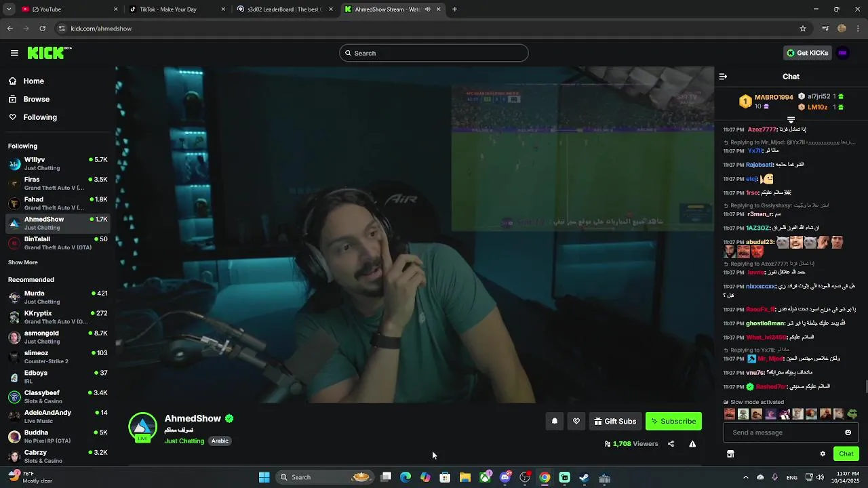
Task: Open the emoji picker in chat
Action: pyautogui.click(x=848, y=432)
